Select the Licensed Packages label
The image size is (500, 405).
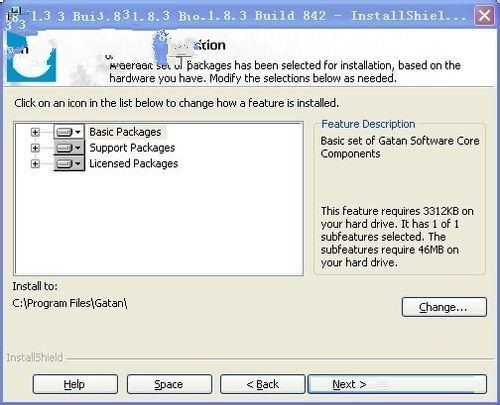(133, 163)
